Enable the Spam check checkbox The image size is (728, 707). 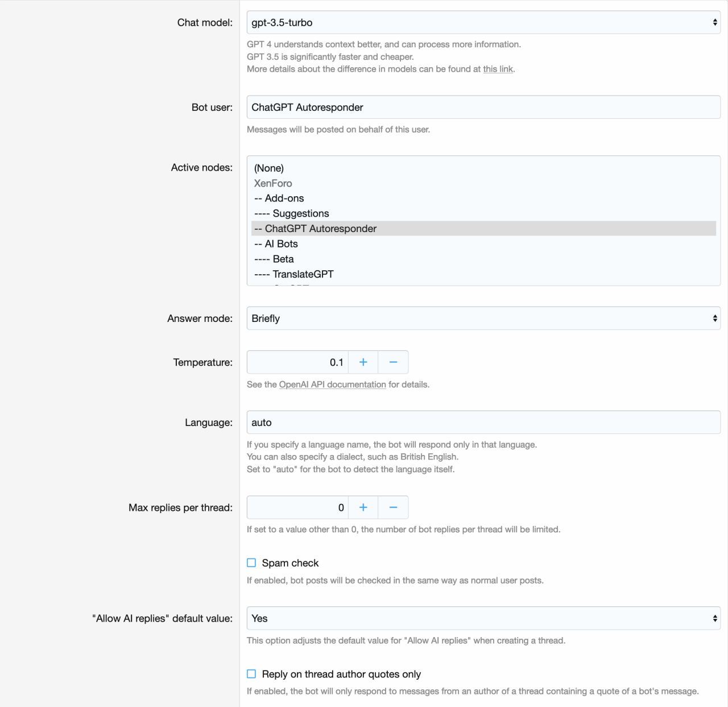click(251, 563)
